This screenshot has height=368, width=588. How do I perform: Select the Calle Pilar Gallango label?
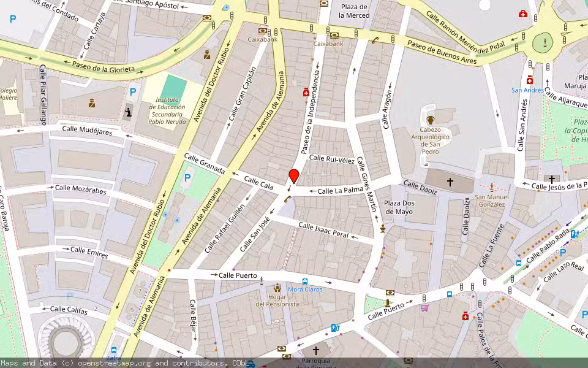[x=43, y=95]
